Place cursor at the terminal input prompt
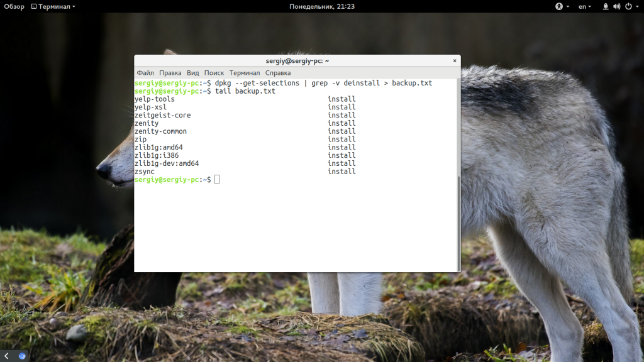 [x=217, y=178]
